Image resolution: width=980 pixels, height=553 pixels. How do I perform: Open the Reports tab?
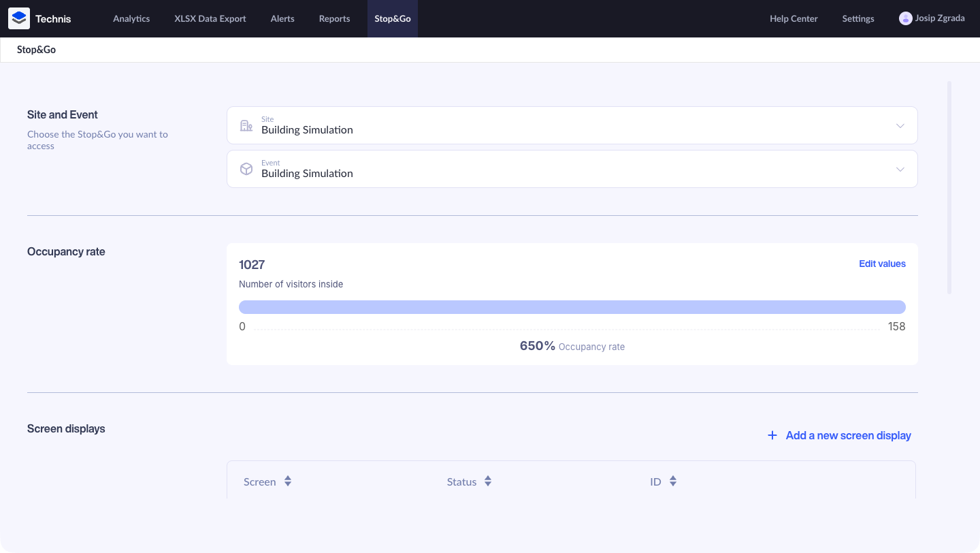[334, 18]
